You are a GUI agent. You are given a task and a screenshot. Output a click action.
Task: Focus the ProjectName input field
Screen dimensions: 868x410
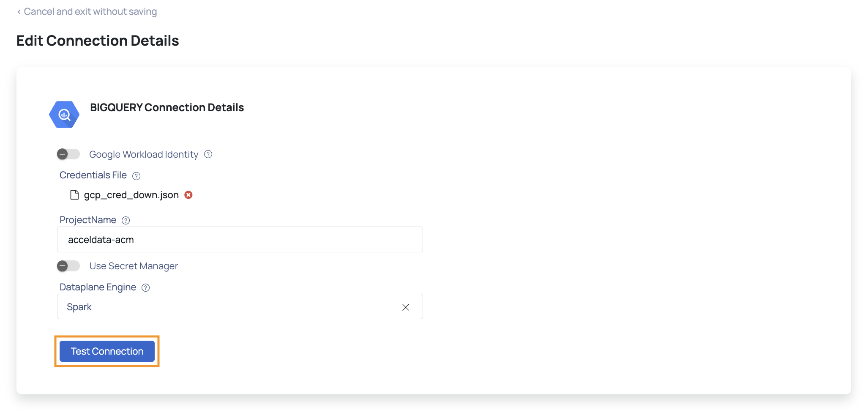point(240,240)
